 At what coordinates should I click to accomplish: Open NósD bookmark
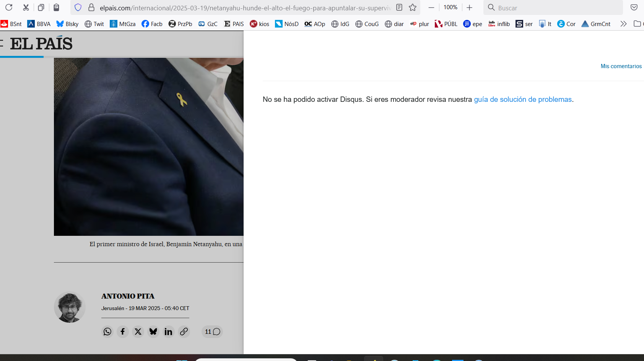pos(287,24)
